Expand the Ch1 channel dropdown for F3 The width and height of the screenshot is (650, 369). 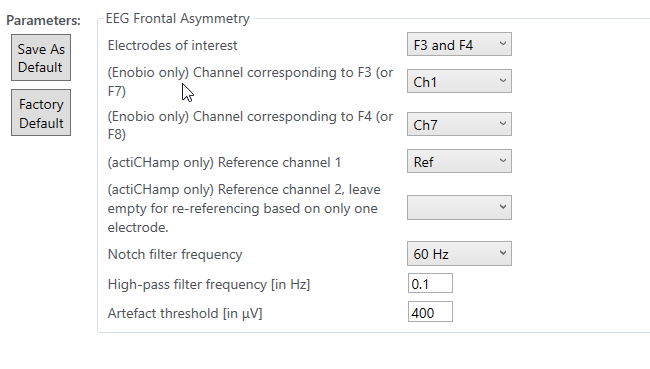click(459, 81)
